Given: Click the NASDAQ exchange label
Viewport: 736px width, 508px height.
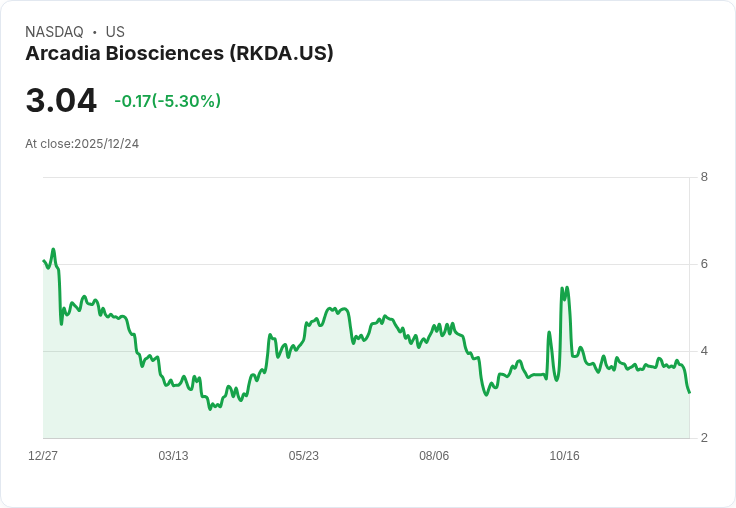Looking at the screenshot, I should point(54,32).
